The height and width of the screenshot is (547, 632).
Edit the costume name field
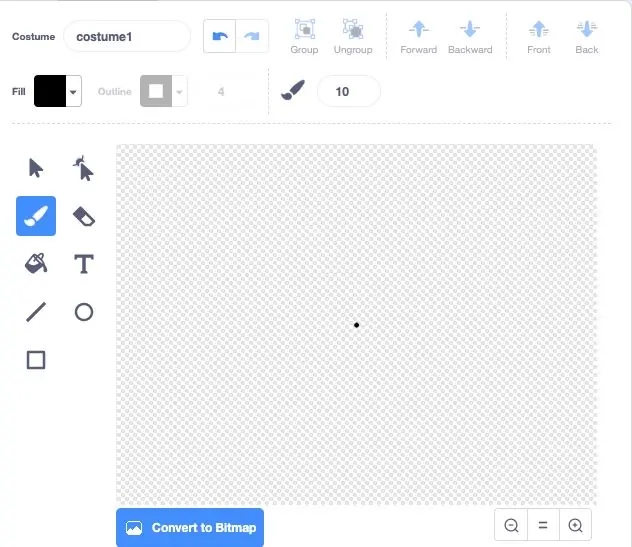(127, 37)
